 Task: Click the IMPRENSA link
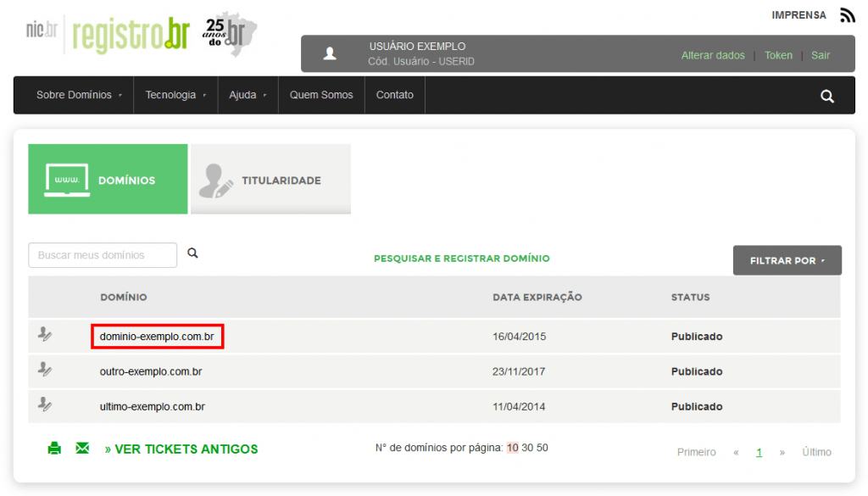798,15
